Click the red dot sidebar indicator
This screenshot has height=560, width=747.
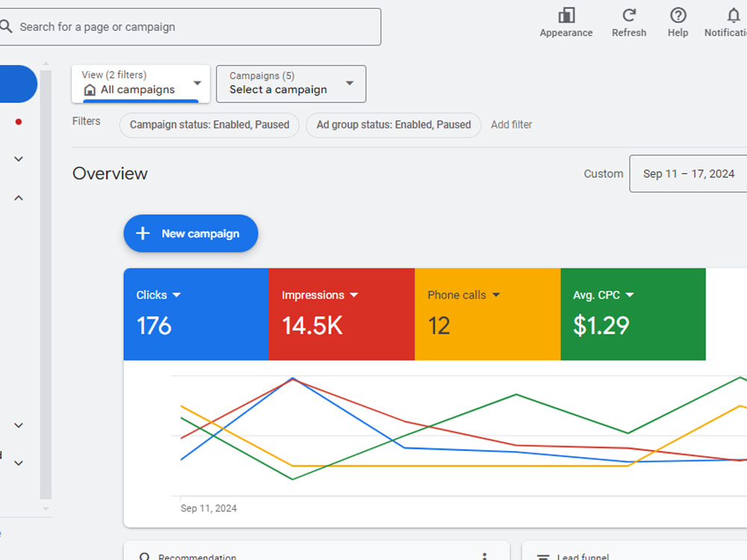pyautogui.click(x=19, y=122)
